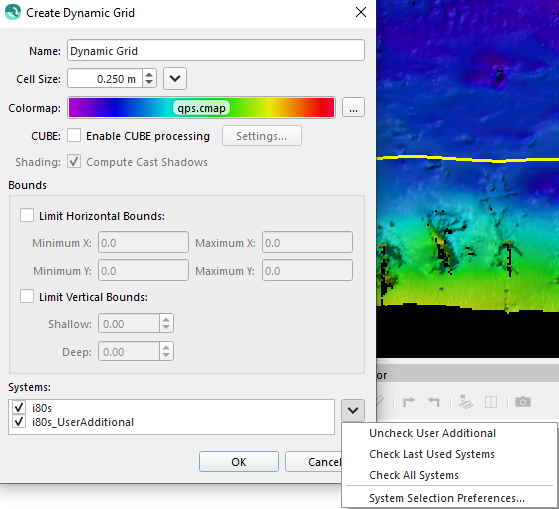Screen dimensions: 559x509
Task: Open System Selection Preferences
Action: click(x=447, y=498)
